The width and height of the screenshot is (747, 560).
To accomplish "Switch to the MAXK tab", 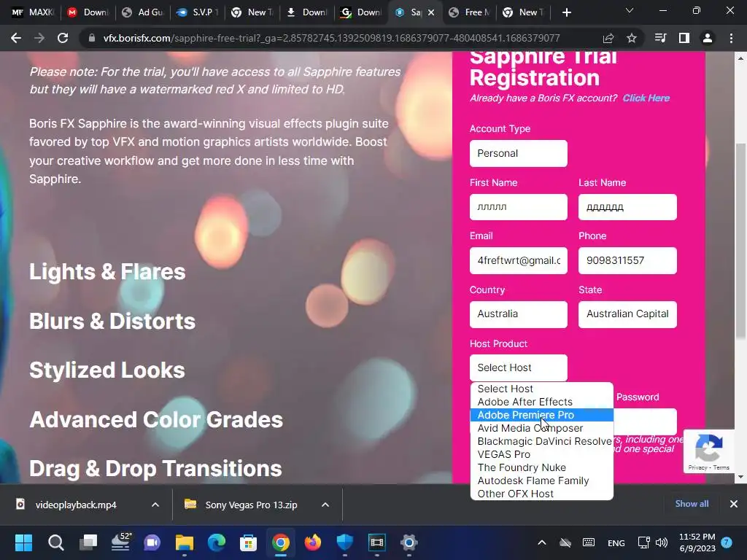I will [x=32, y=12].
